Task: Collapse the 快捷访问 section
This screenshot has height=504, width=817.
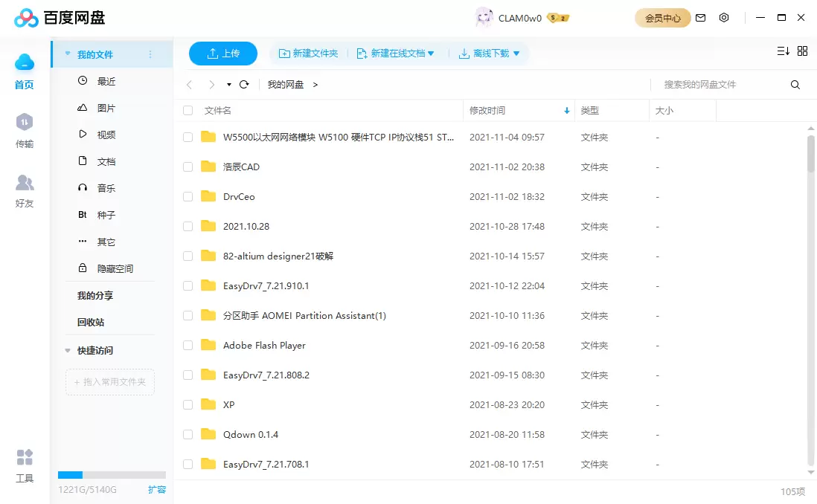Action: (x=68, y=350)
